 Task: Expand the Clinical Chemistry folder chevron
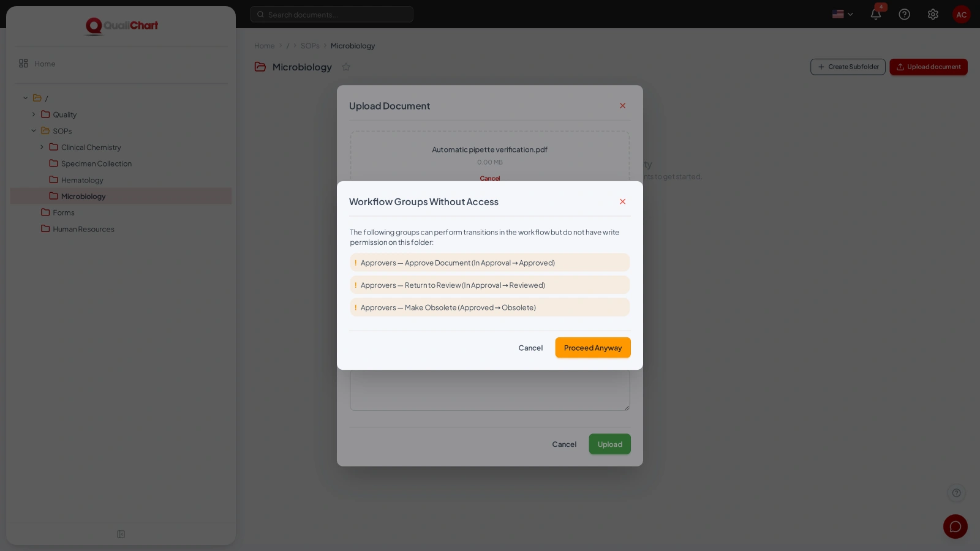coord(42,147)
